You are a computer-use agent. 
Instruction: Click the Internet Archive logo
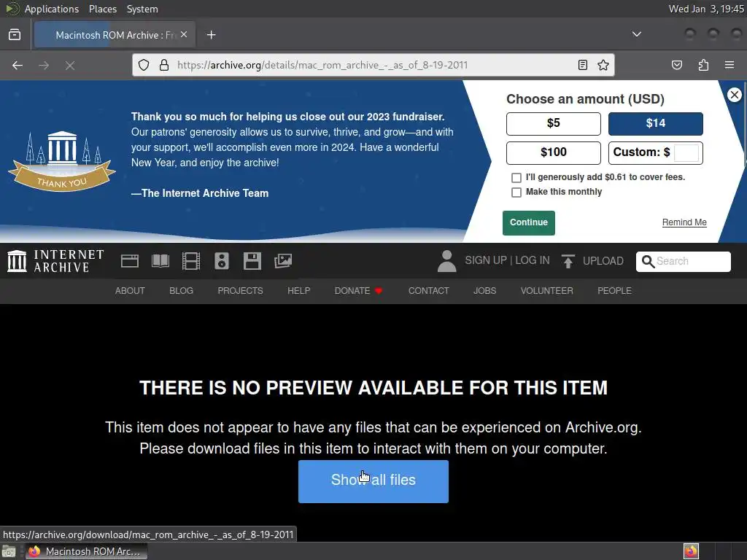pos(55,261)
